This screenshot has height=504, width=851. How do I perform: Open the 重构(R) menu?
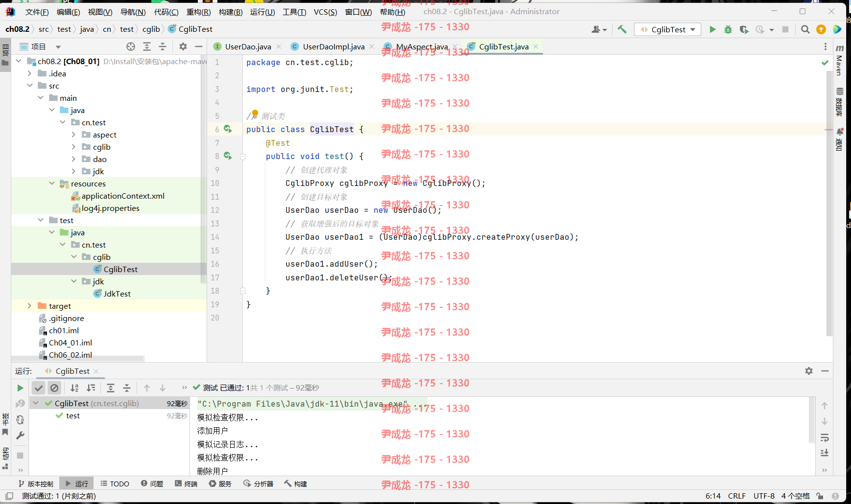pos(198,12)
